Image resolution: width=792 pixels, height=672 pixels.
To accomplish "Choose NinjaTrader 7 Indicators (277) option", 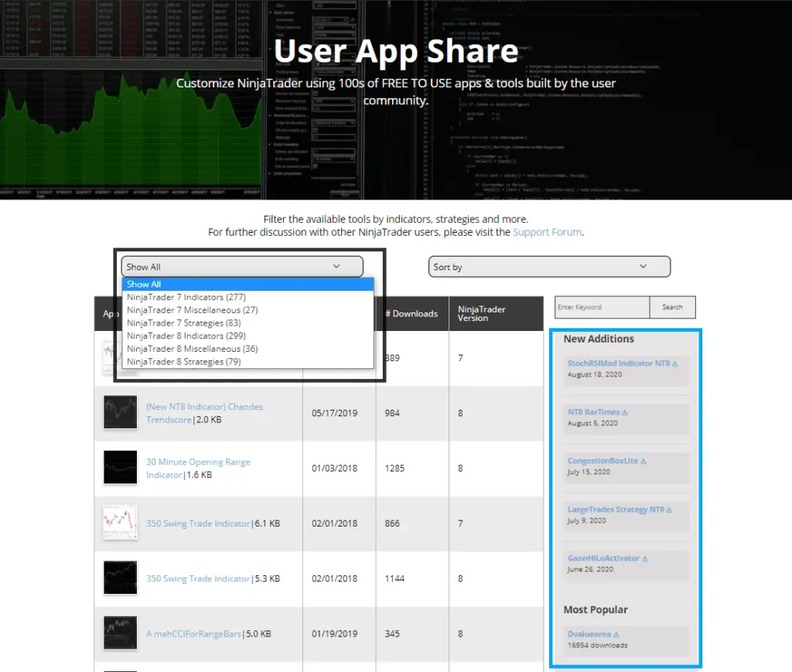I will (248, 298).
